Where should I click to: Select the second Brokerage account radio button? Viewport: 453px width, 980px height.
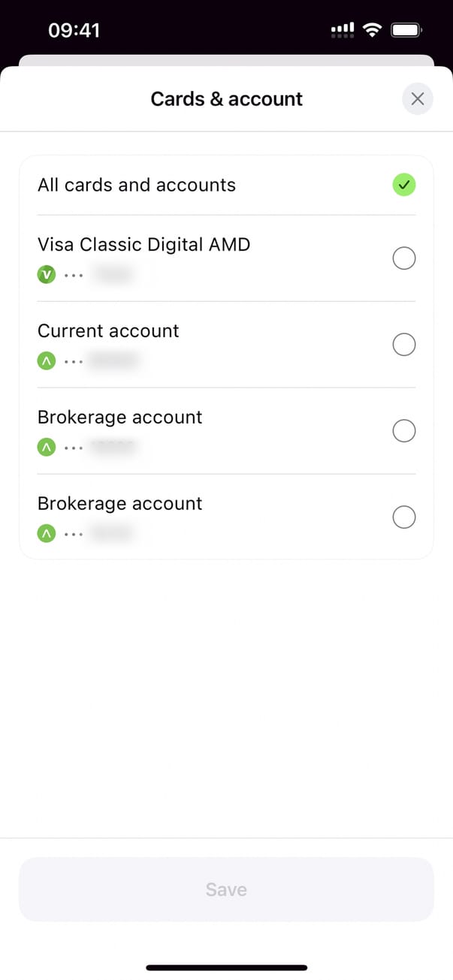click(x=404, y=517)
